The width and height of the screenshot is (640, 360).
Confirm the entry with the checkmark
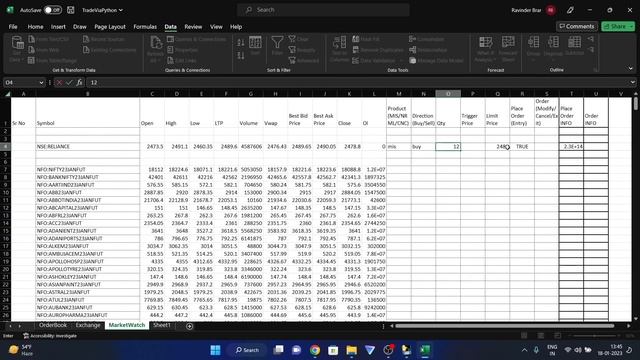69,82
